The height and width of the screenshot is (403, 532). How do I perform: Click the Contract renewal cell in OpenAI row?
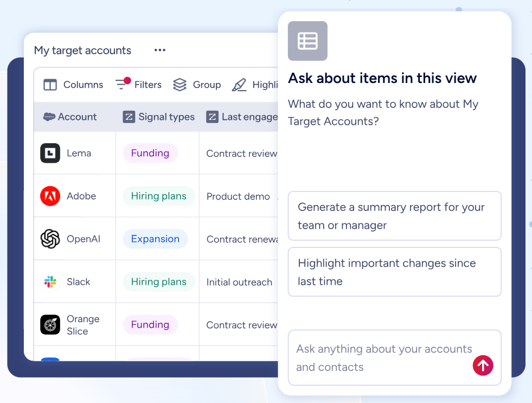coord(239,239)
